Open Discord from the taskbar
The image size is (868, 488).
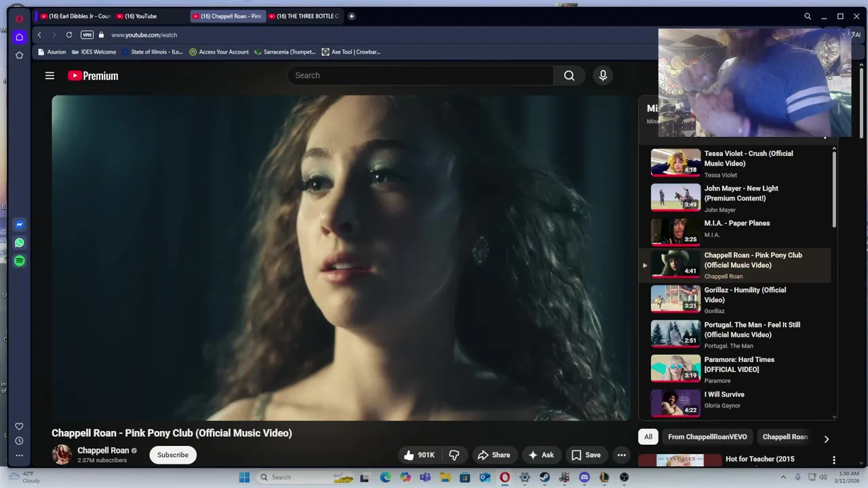[585, 477]
